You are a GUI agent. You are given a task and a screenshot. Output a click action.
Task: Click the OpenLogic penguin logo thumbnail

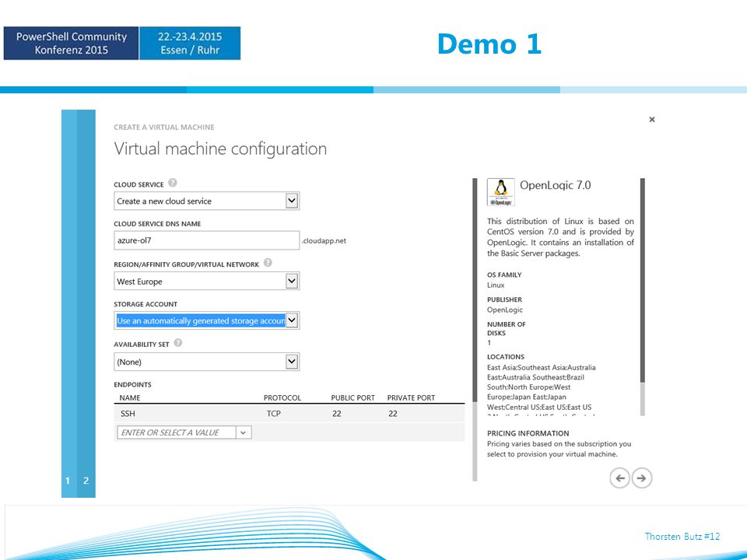tap(500, 192)
